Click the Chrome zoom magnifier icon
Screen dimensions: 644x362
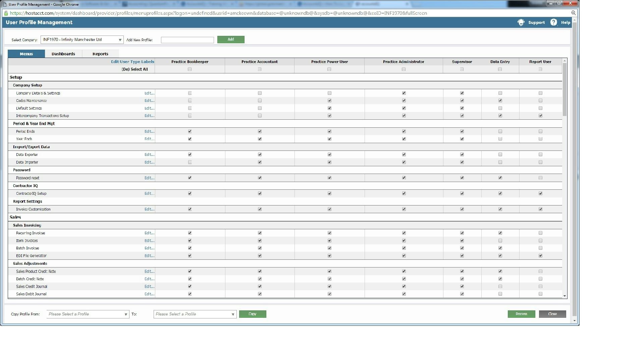point(573,13)
